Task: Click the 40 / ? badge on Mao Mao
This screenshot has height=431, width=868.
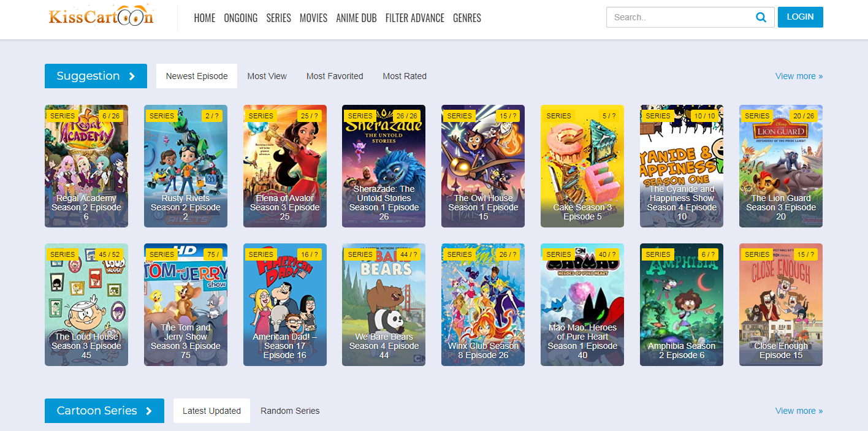Action: (607, 254)
